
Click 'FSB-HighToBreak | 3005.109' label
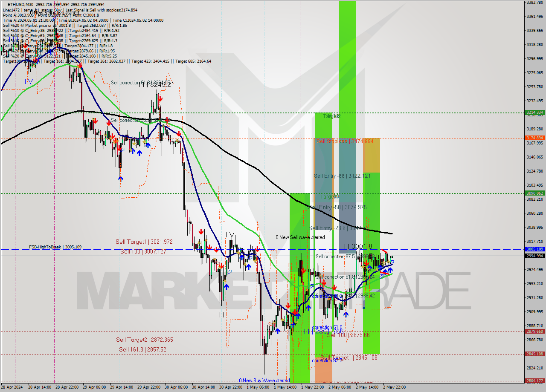click(x=55, y=247)
